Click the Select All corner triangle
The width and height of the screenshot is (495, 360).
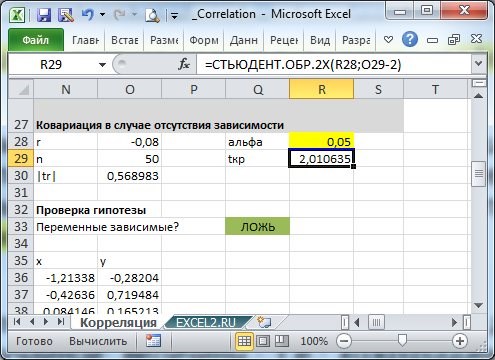tap(21, 89)
